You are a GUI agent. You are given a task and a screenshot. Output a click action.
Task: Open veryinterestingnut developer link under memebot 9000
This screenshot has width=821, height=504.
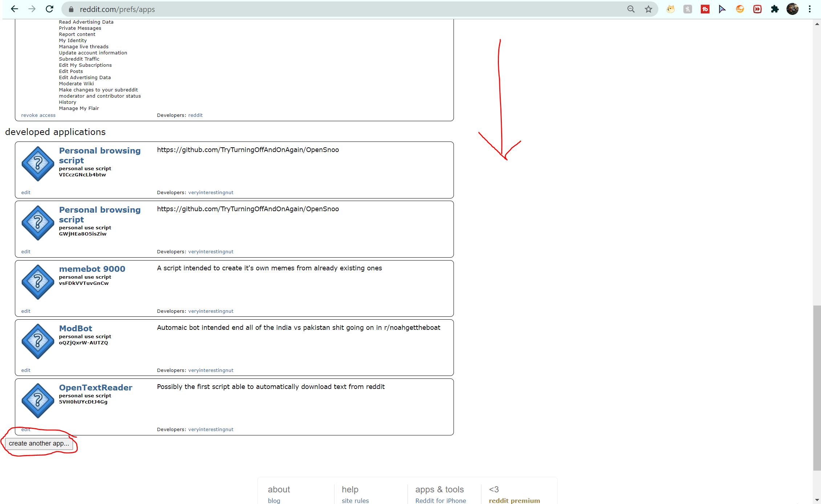click(x=211, y=311)
